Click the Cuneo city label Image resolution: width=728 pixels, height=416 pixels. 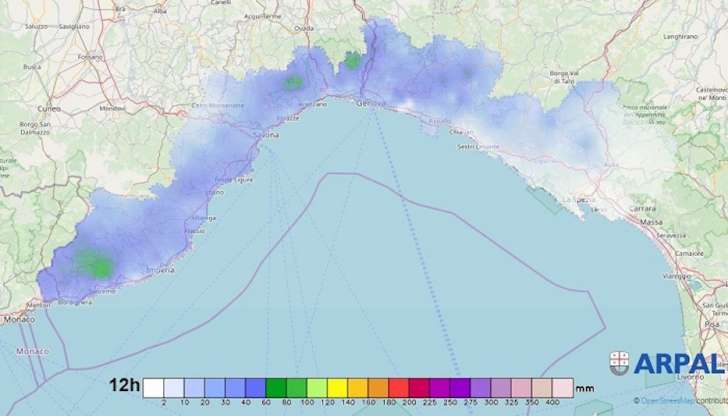pyautogui.click(x=49, y=109)
